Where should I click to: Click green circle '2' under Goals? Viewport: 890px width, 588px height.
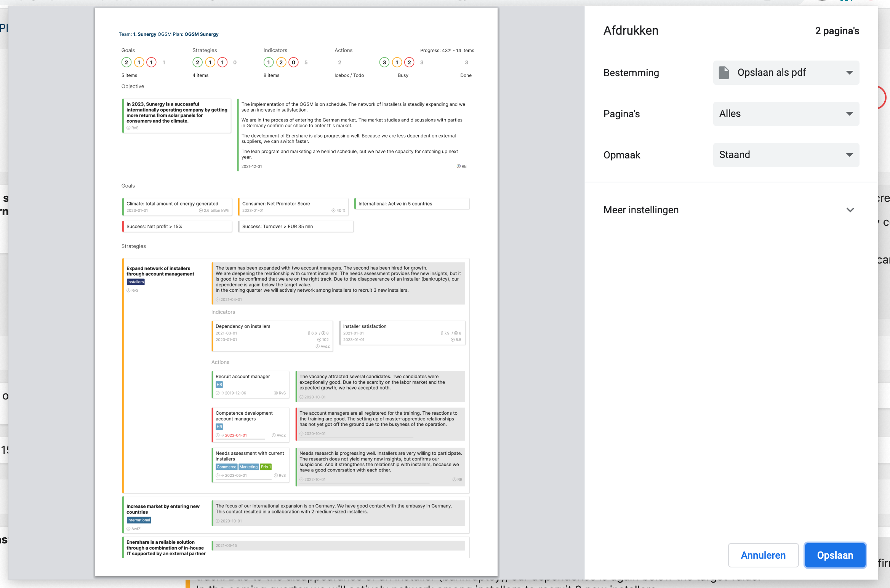tap(126, 62)
